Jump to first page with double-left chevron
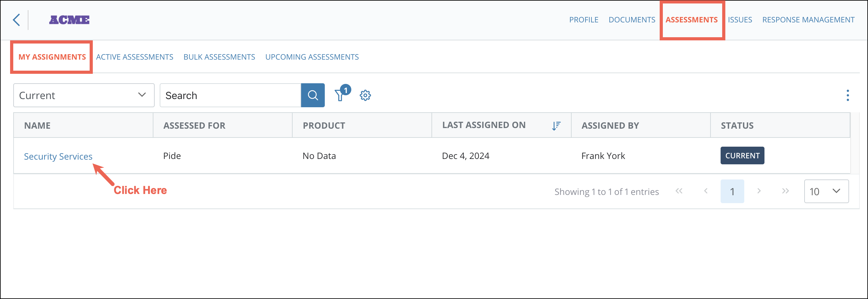 click(679, 191)
